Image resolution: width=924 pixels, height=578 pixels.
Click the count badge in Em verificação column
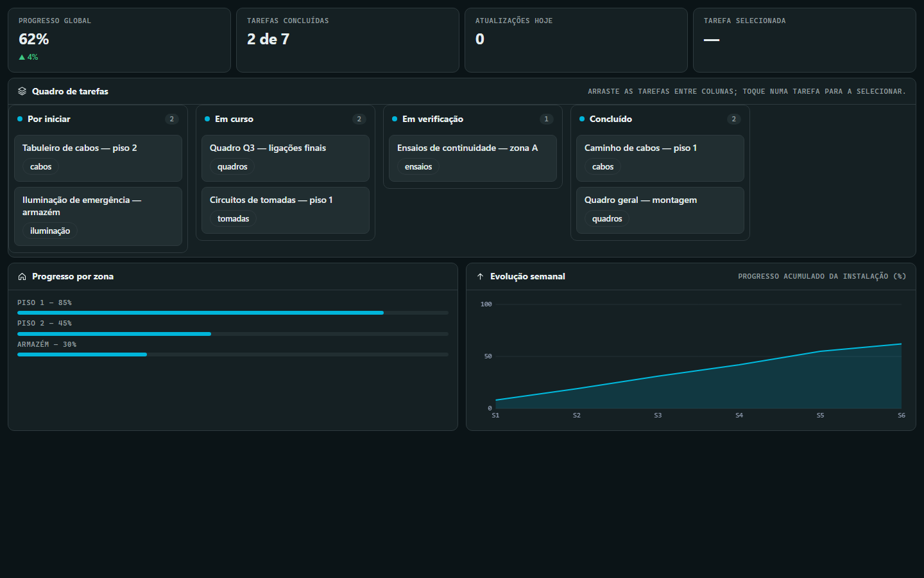[546, 119]
